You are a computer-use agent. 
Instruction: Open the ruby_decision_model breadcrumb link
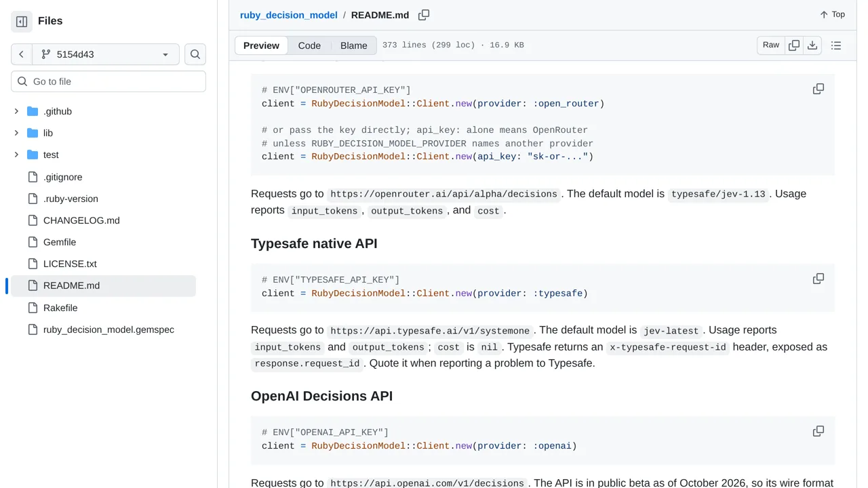[289, 15]
